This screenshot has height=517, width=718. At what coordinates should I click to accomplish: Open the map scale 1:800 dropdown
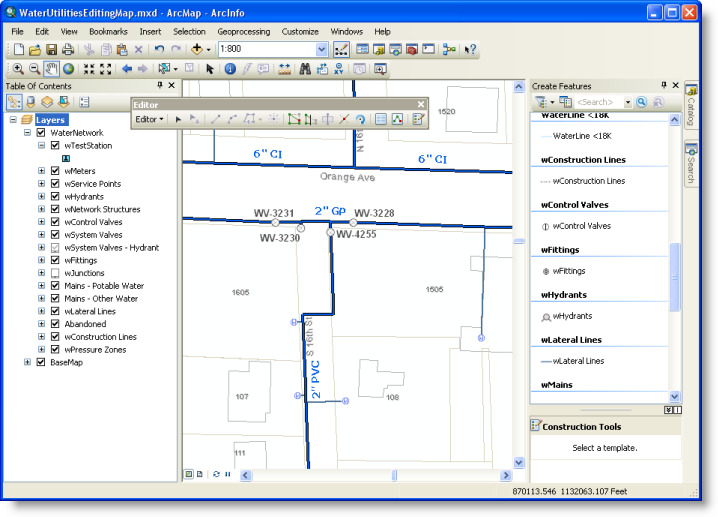(x=322, y=49)
